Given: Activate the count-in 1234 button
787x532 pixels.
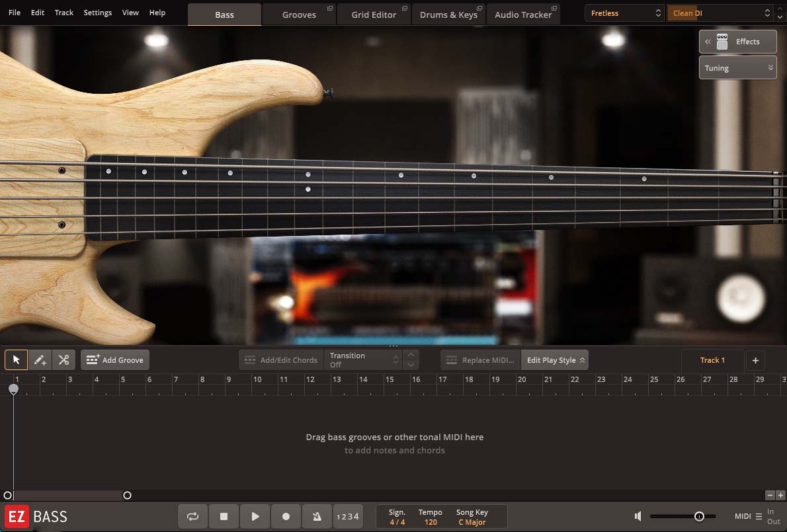Looking at the screenshot, I should [348, 516].
